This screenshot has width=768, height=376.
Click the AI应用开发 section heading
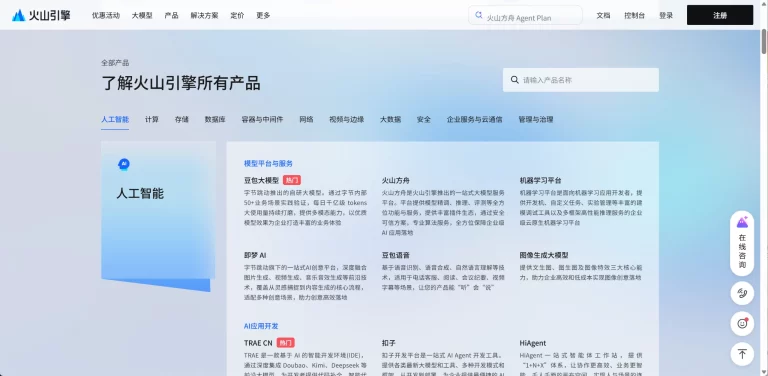261,326
